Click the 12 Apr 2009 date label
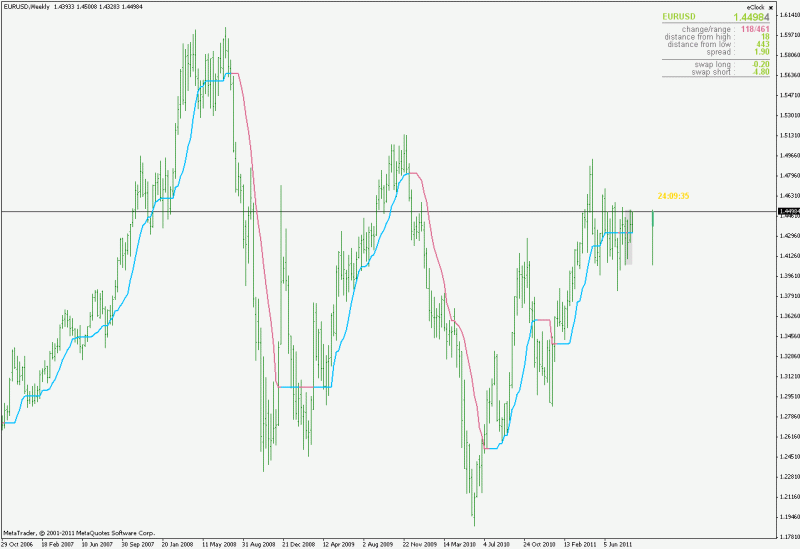Viewport: 800px width, 549px height. pos(339,544)
